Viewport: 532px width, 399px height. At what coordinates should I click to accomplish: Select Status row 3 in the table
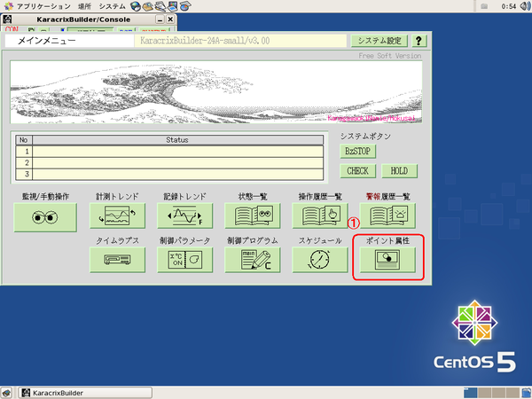[x=169, y=174]
